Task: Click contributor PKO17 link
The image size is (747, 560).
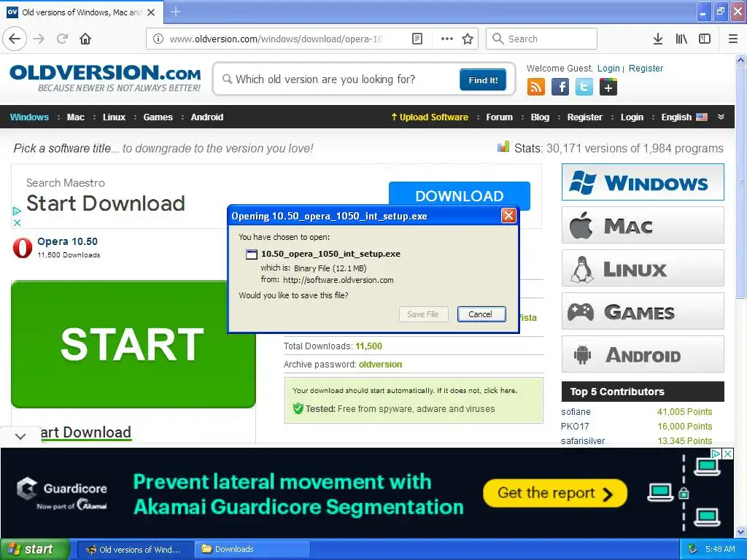Action: (575, 427)
